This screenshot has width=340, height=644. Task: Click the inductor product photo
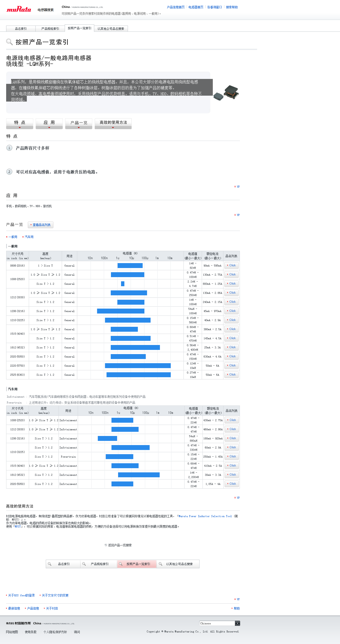coord(226,92)
